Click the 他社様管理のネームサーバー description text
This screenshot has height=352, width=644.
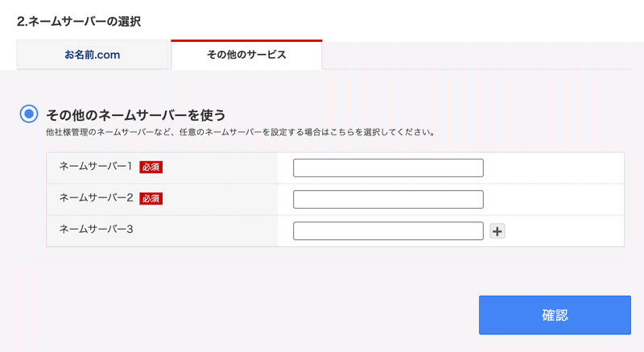[242, 132]
